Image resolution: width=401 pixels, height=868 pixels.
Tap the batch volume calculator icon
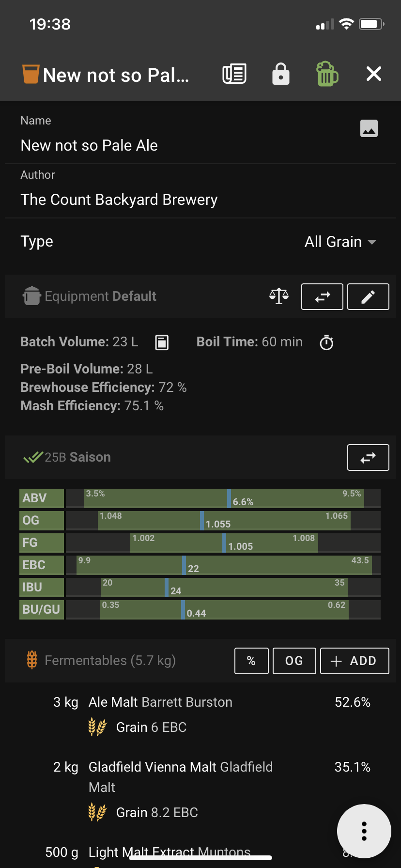tap(162, 342)
